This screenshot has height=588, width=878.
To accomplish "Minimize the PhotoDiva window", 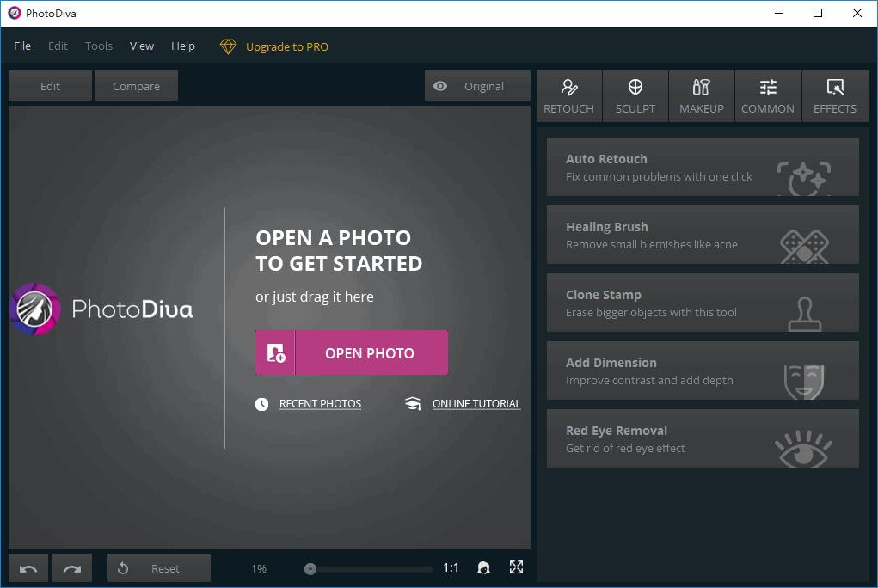I will [779, 13].
